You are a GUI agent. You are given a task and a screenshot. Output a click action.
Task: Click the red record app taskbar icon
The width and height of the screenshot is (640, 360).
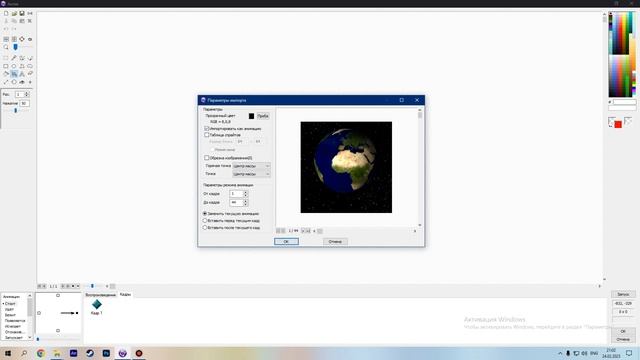pos(139,353)
